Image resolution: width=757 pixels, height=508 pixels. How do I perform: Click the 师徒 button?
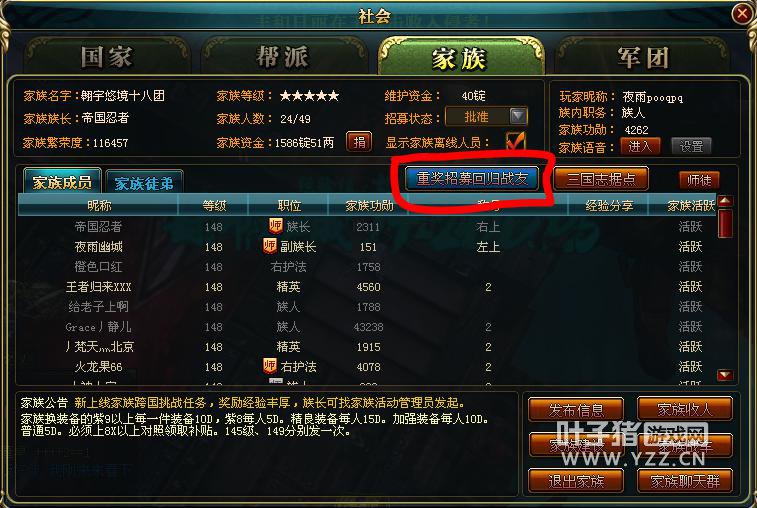699,180
